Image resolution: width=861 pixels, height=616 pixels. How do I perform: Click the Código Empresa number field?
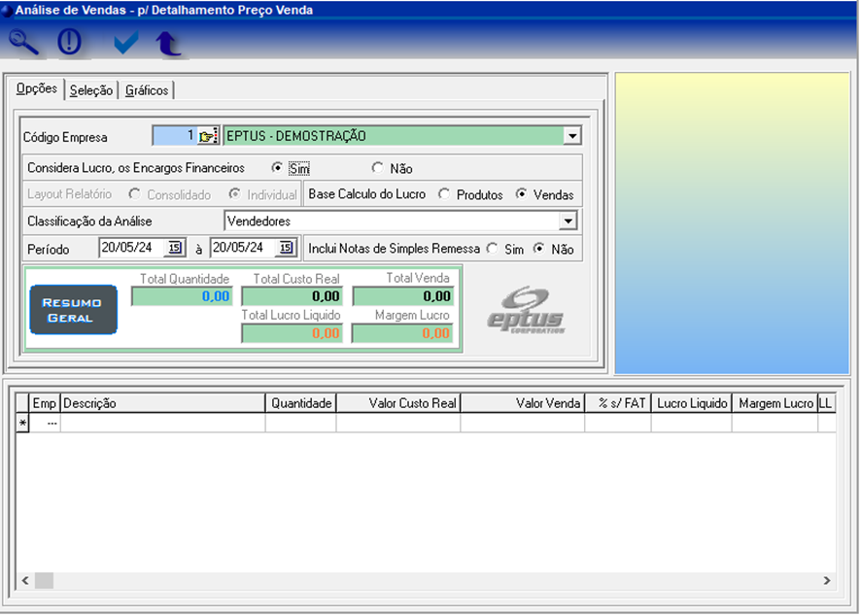pyautogui.click(x=173, y=136)
